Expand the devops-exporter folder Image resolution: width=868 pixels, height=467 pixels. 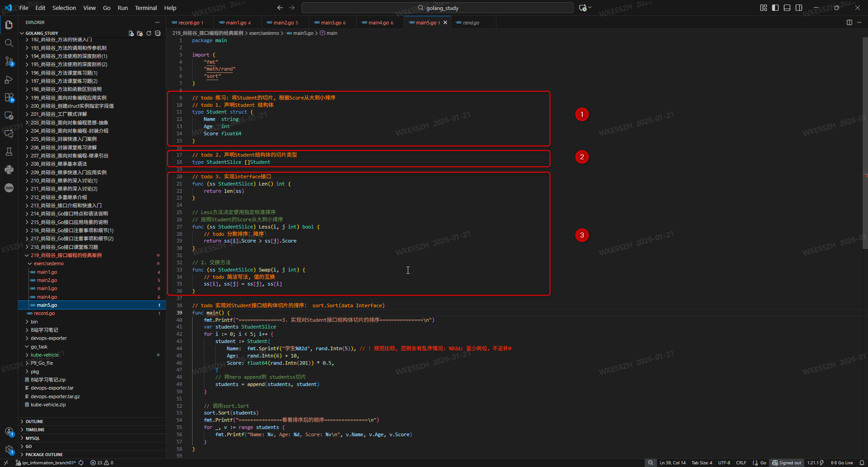pyautogui.click(x=92, y=338)
